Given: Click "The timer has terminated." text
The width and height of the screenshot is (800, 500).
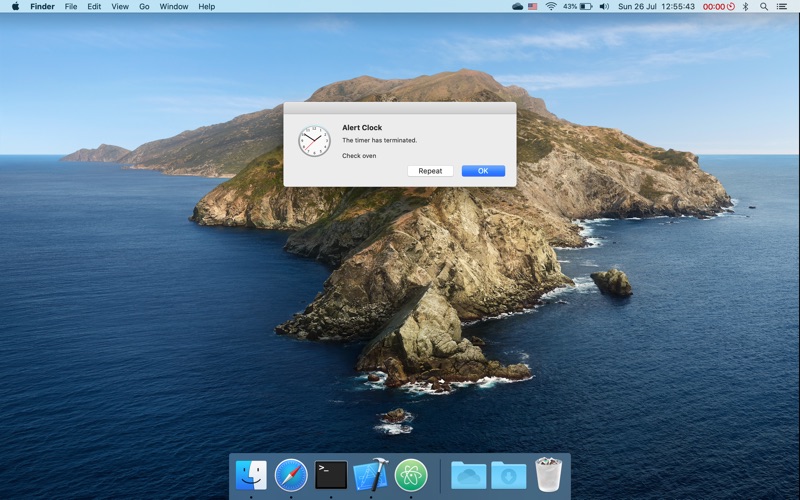Looking at the screenshot, I should (x=380, y=140).
